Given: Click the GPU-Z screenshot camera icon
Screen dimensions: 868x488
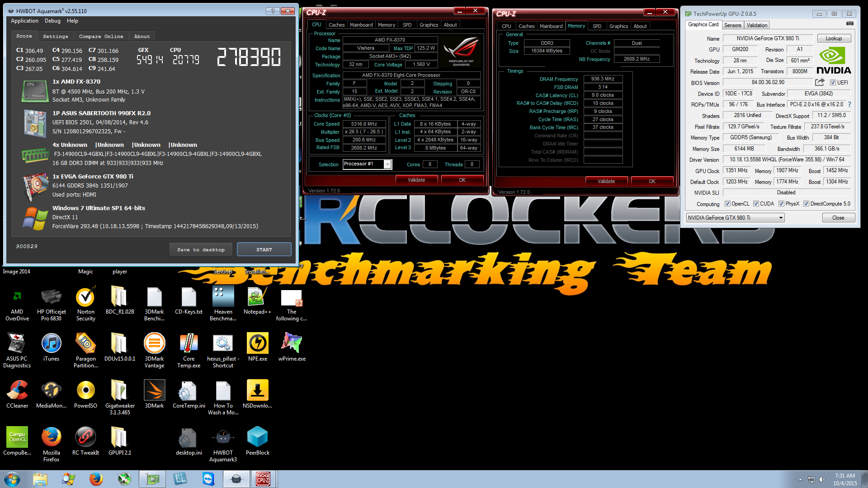Looking at the screenshot, I should tap(850, 23).
